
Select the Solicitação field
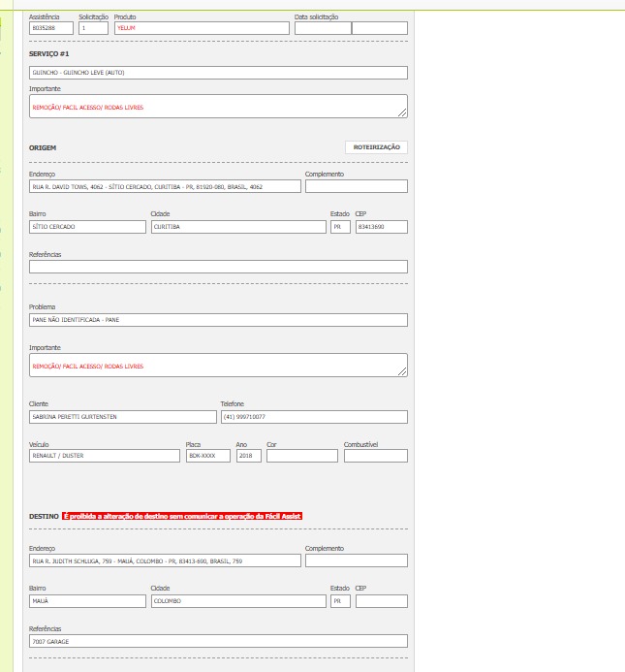click(x=93, y=28)
